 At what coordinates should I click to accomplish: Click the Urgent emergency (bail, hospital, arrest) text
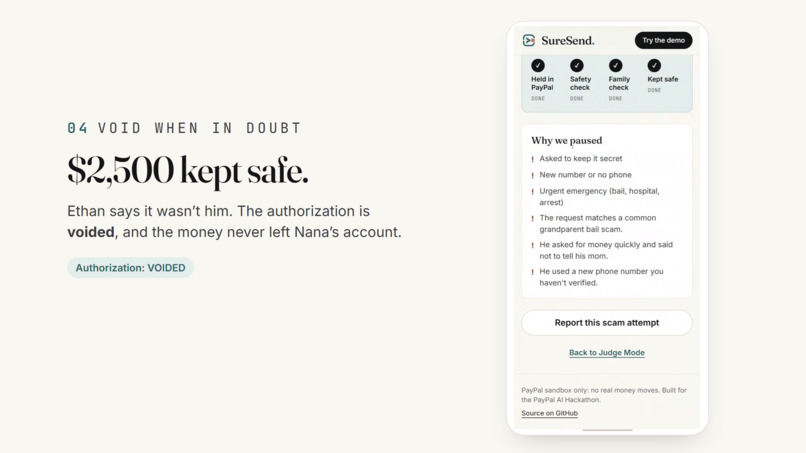pos(599,196)
